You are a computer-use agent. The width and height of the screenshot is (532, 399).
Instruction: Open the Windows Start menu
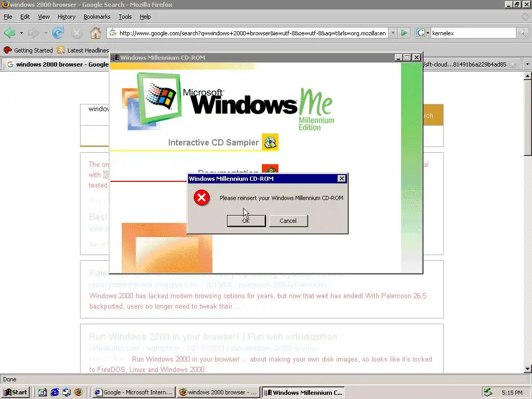pyautogui.click(x=15, y=392)
